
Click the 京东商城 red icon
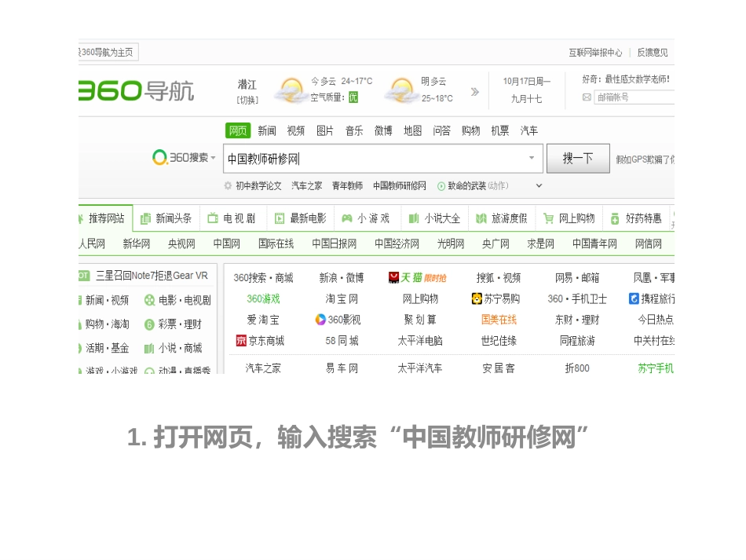point(241,341)
